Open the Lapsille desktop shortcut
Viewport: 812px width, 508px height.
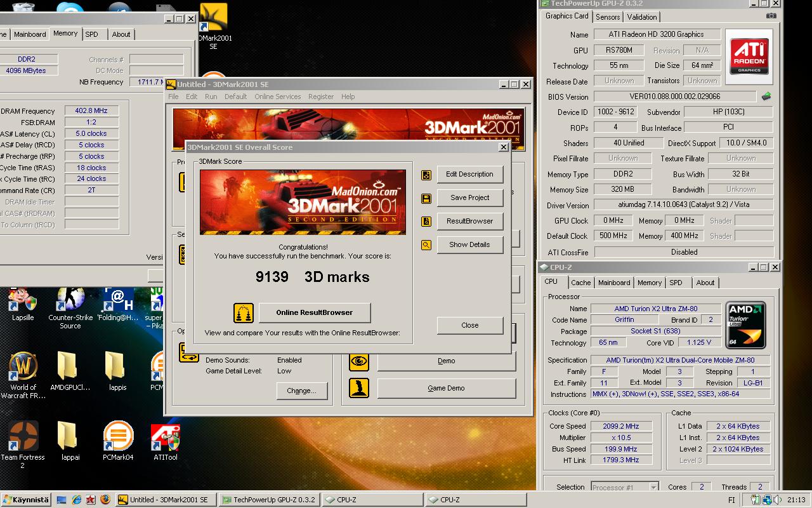pyautogui.click(x=23, y=304)
